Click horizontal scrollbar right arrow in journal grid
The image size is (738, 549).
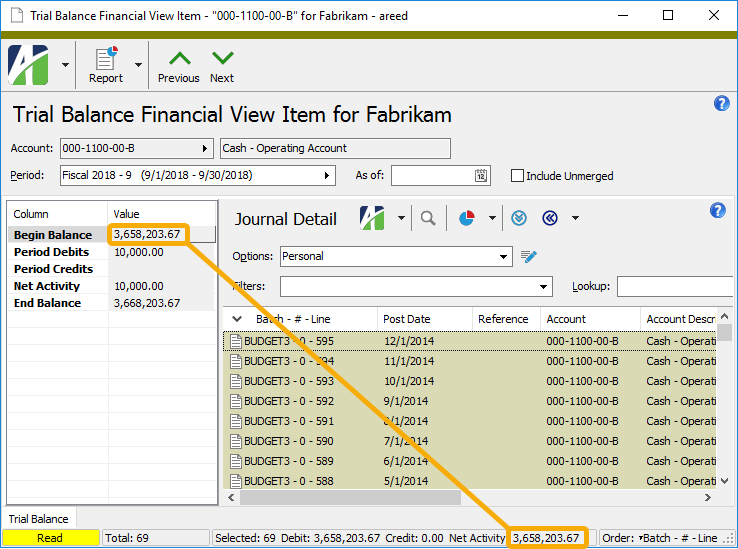pyautogui.click(x=708, y=497)
